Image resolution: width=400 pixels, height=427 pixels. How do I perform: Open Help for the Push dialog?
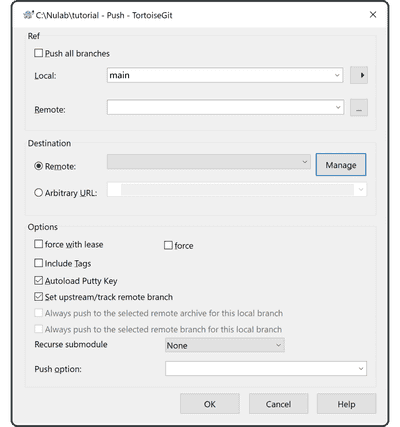coord(346,404)
